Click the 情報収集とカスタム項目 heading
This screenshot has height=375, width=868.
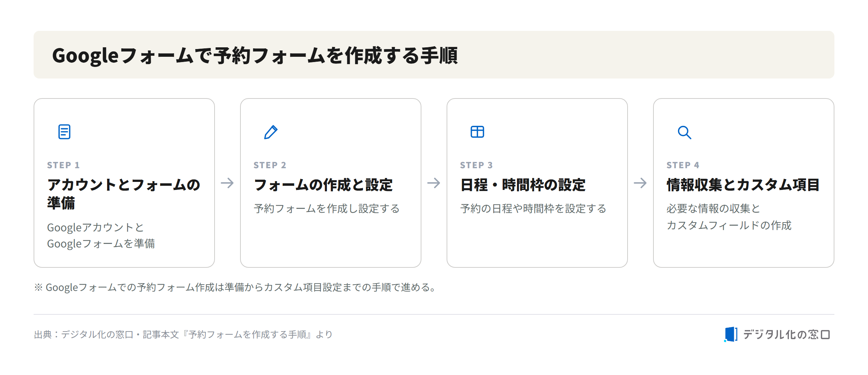click(743, 185)
